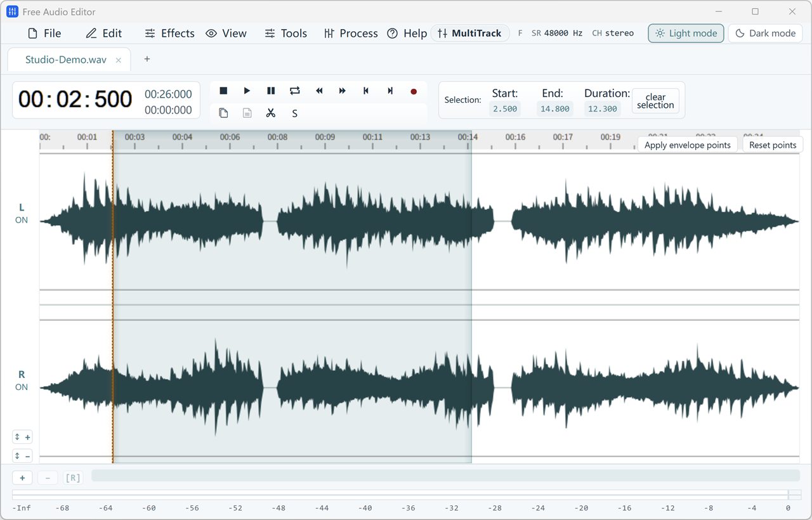Zoom in horizontally with the bottom plus button
The width and height of the screenshot is (812, 520).
22,478
